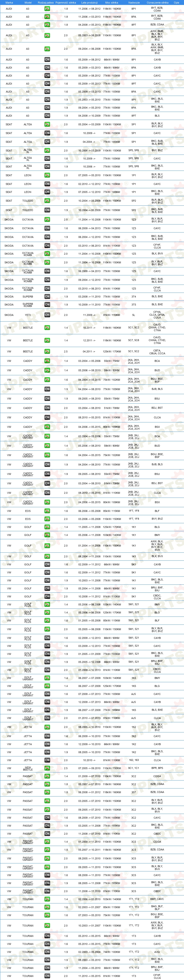Click petrol icon in VW Beetle 5C7, 5C8 row

[x=47, y=340]
